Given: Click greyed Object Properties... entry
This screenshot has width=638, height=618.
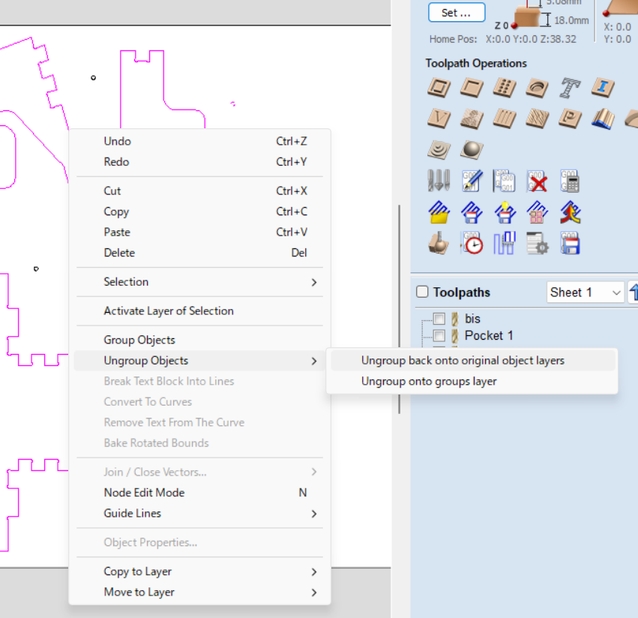Looking at the screenshot, I should 199,543.
